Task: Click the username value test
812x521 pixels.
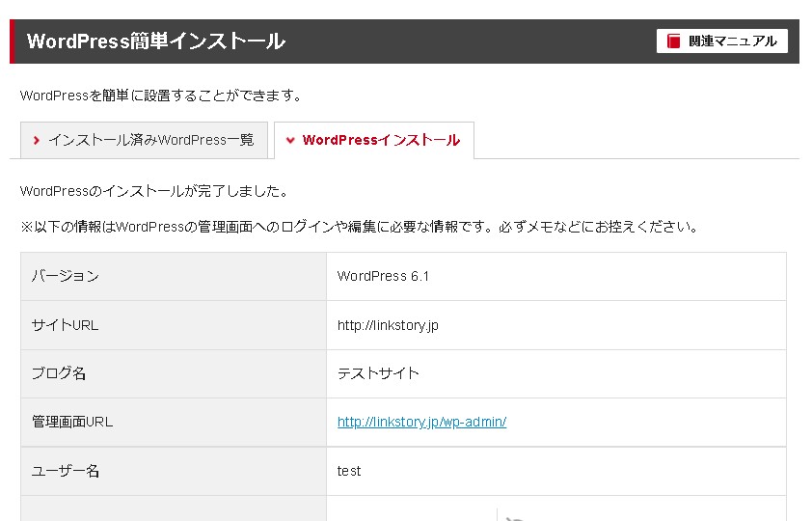Action: tap(349, 471)
